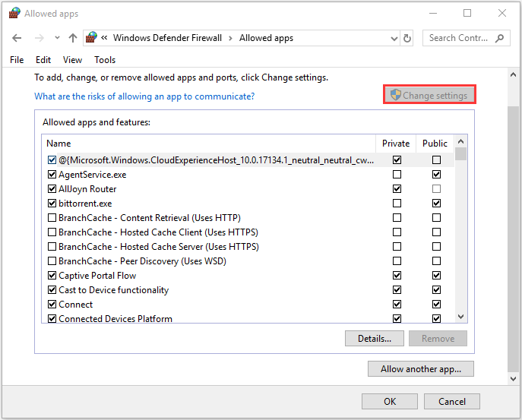Click the window scrollbar up arrow
The height and width of the screenshot is (420, 522).
coord(514,75)
